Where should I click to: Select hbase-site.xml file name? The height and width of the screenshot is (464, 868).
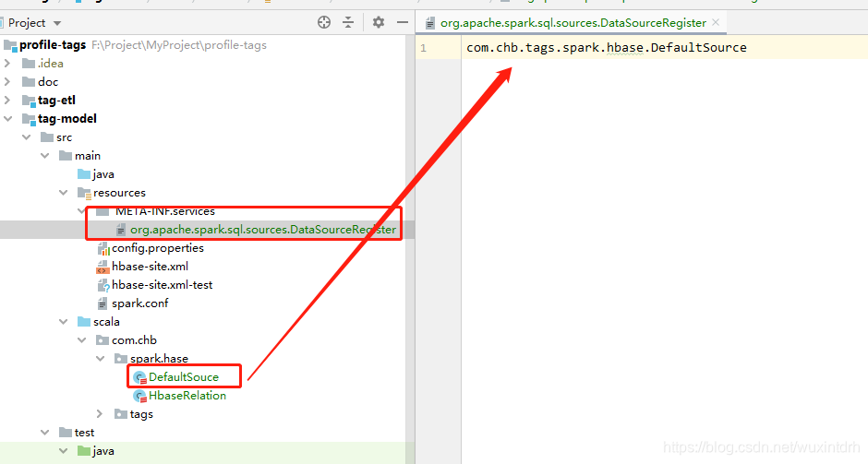[150, 266]
